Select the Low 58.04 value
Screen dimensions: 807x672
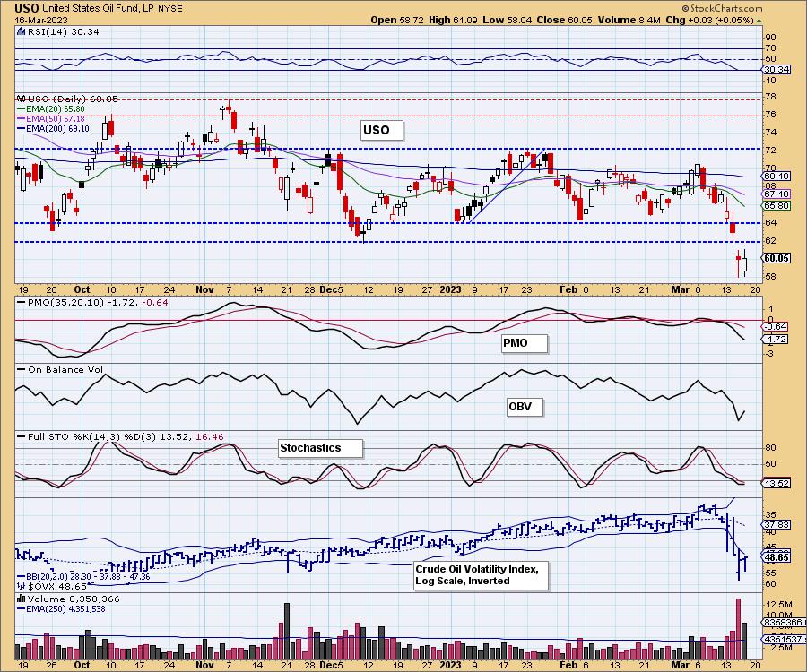pyautogui.click(x=507, y=20)
